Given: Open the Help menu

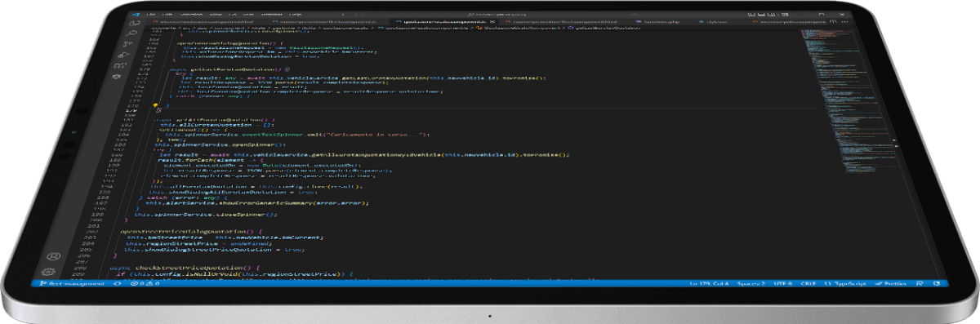Looking at the screenshot, I should coord(296,14).
